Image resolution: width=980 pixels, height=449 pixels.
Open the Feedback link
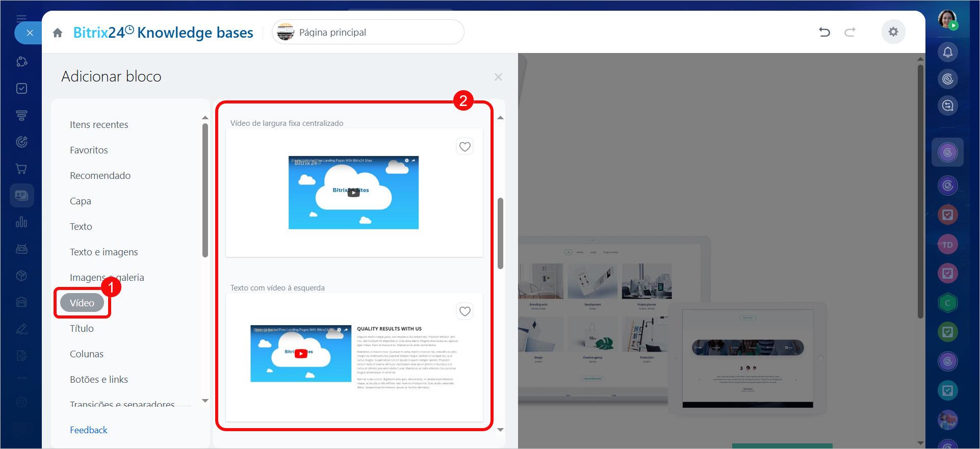(89, 430)
